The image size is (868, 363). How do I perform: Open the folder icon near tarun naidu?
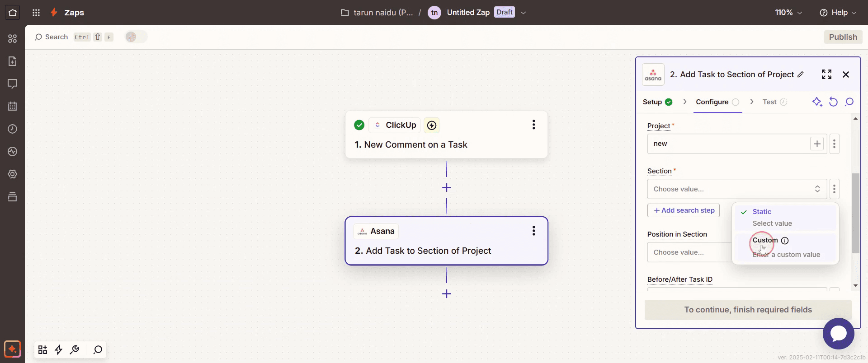[345, 13]
